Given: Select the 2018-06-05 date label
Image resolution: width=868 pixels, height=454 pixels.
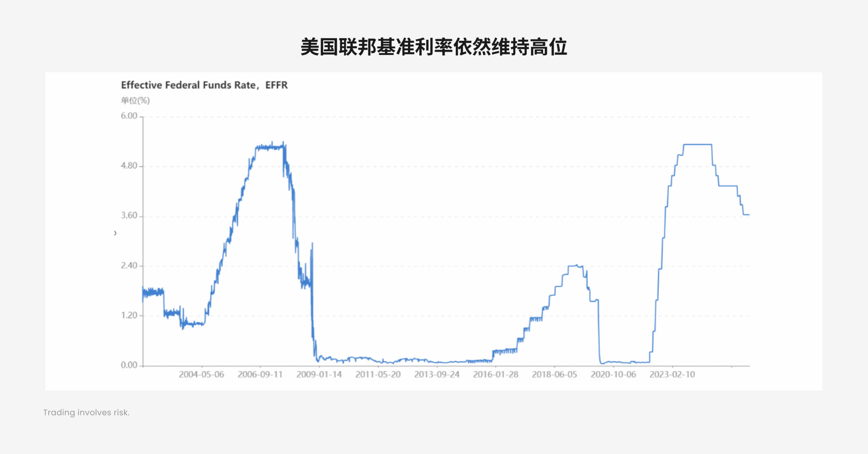Looking at the screenshot, I should pos(554,375).
